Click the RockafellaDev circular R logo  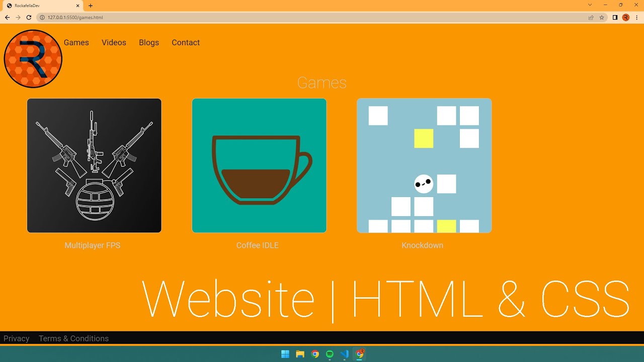[x=33, y=59]
